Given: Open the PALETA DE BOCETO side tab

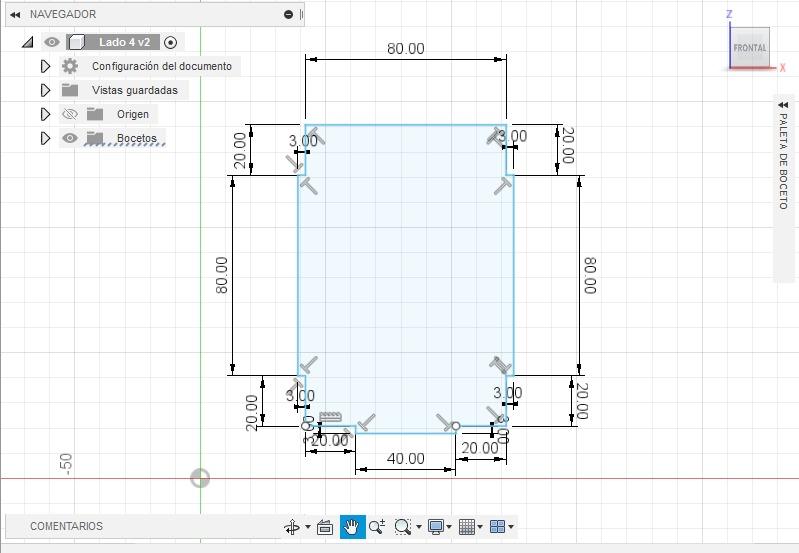Looking at the screenshot, I should tap(783, 161).
